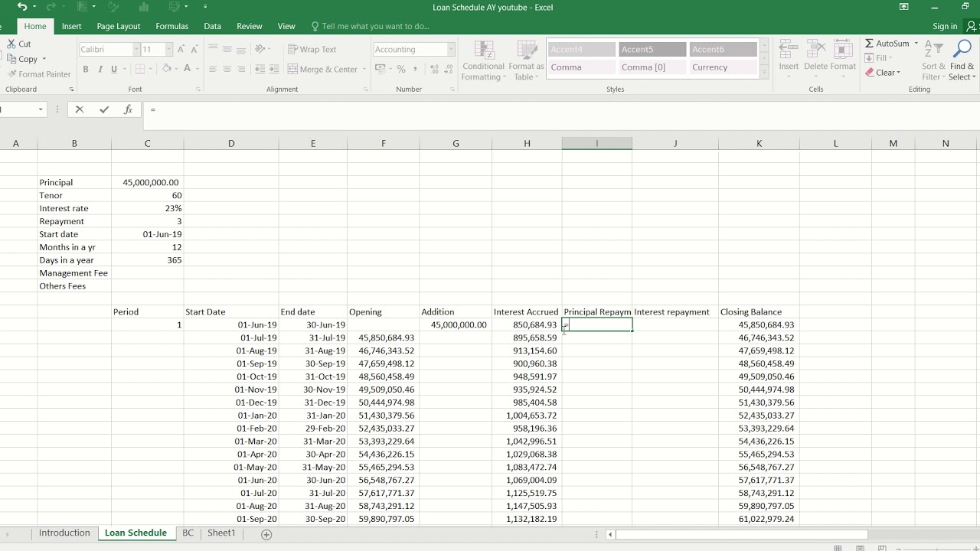Select the Format Painter brush

[11, 74]
